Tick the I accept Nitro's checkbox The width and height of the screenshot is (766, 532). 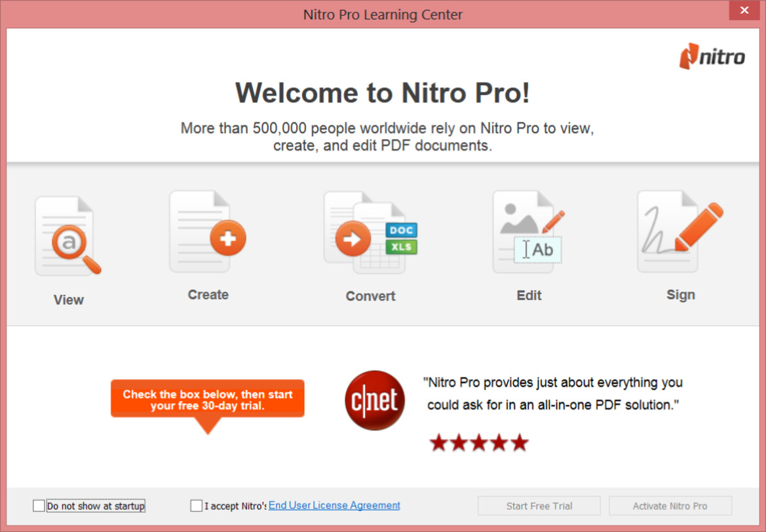(x=196, y=506)
